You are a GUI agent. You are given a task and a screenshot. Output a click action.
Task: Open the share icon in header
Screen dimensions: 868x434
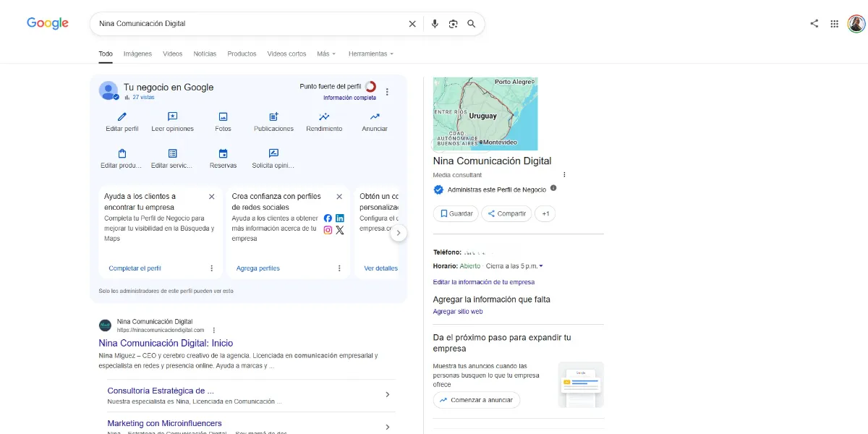[x=814, y=23]
